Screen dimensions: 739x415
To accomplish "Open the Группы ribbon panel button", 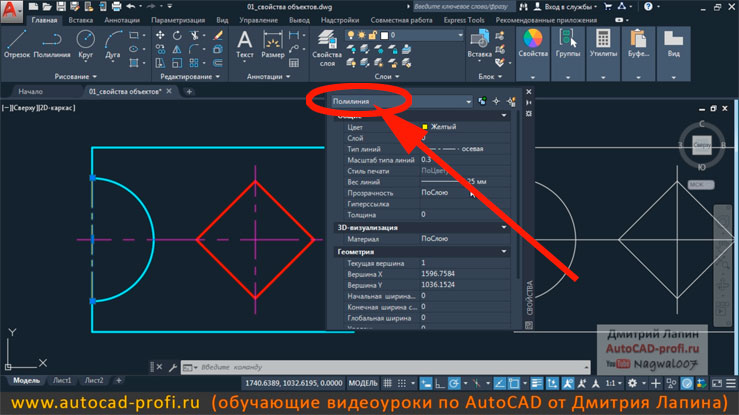I will pyautogui.click(x=568, y=53).
